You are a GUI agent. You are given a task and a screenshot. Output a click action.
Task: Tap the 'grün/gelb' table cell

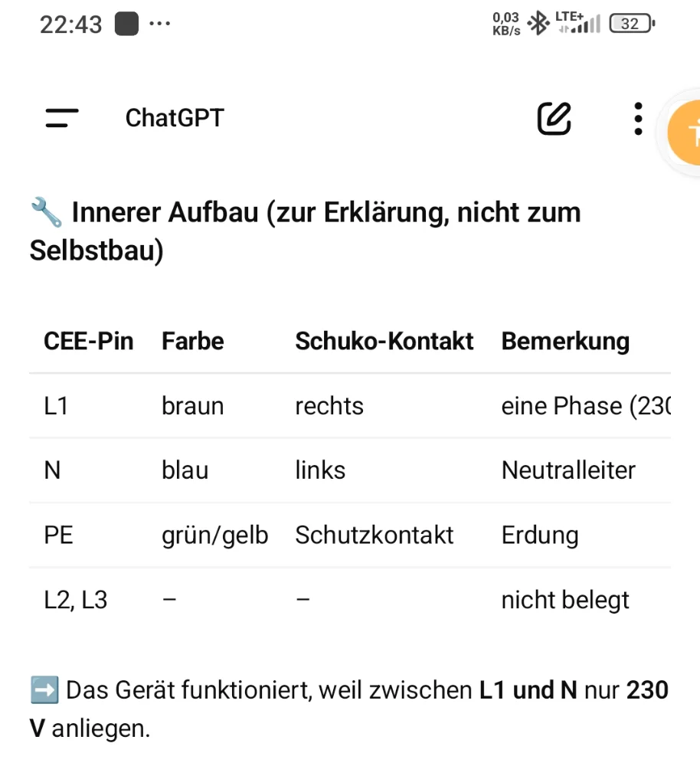click(x=214, y=535)
